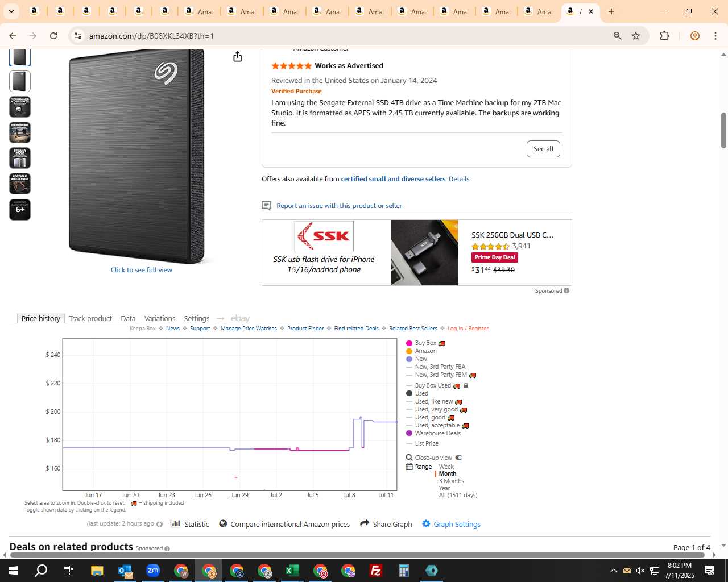This screenshot has width=728, height=582.
Task: Switch to Price history tab
Action: (41, 318)
